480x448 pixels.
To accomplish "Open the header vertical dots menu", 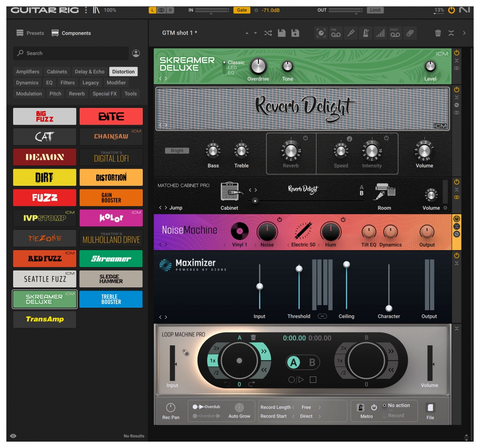I will (x=86, y=10).
